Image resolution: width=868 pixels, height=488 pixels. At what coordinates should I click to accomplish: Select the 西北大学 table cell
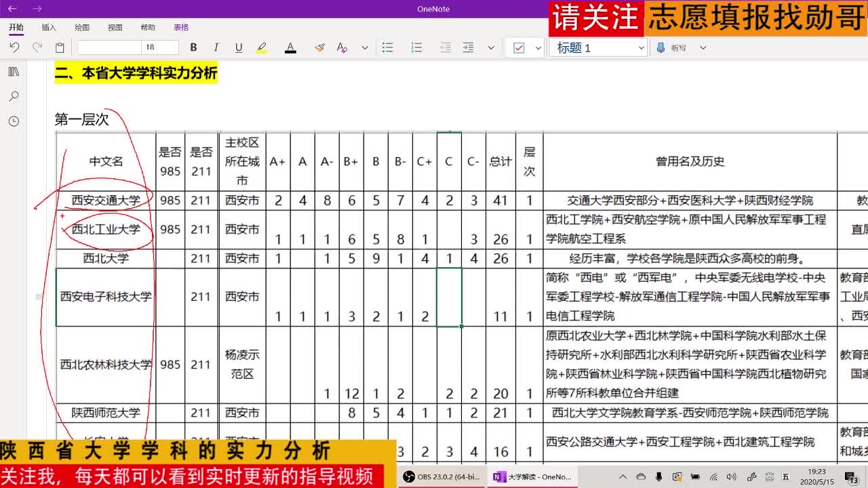pyautogui.click(x=106, y=258)
